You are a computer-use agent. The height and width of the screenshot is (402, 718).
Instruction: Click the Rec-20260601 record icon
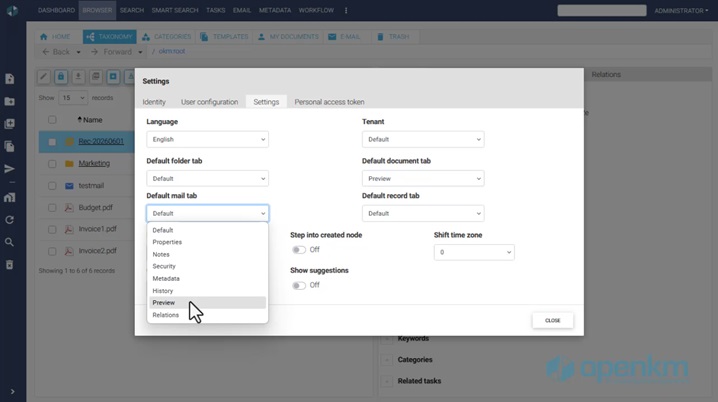pos(69,141)
